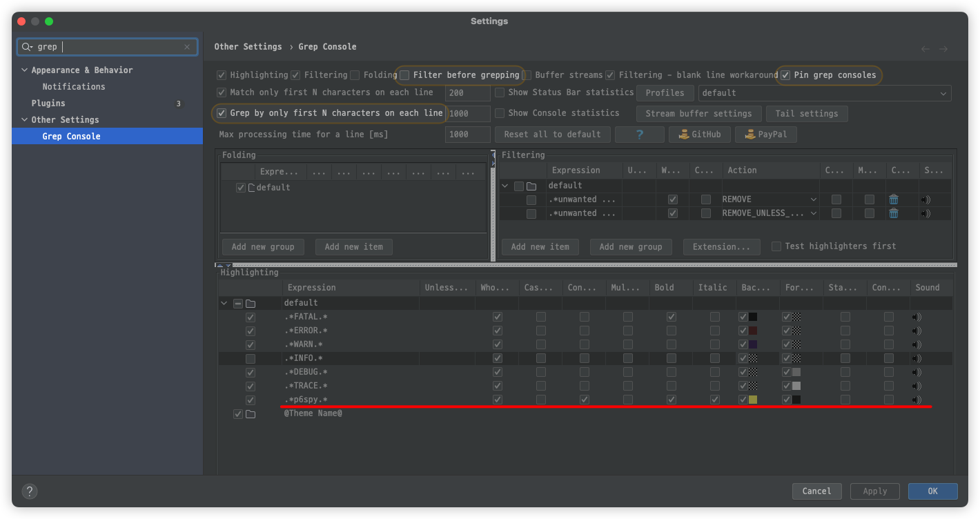The image size is (980, 519).
Task: Click the Cancel button
Action: (x=817, y=491)
